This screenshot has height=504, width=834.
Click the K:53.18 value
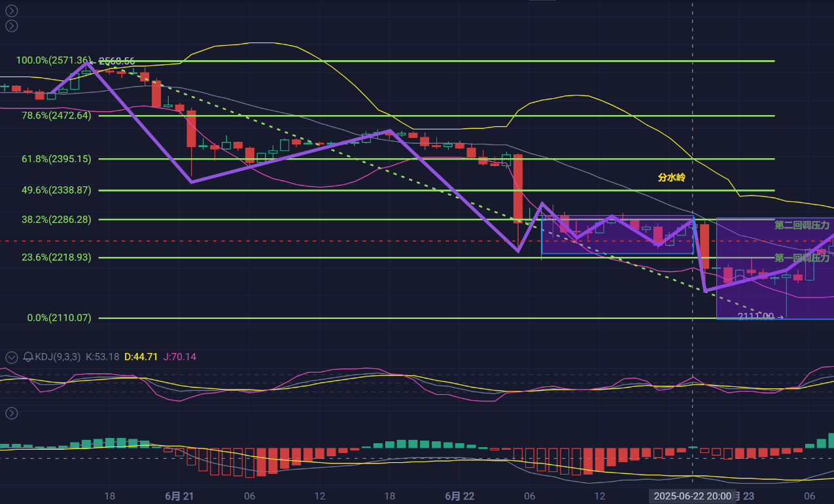point(103,357)
